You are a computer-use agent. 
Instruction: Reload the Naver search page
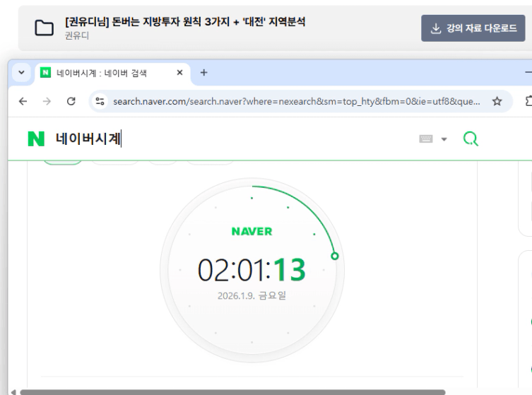point(71,101)
